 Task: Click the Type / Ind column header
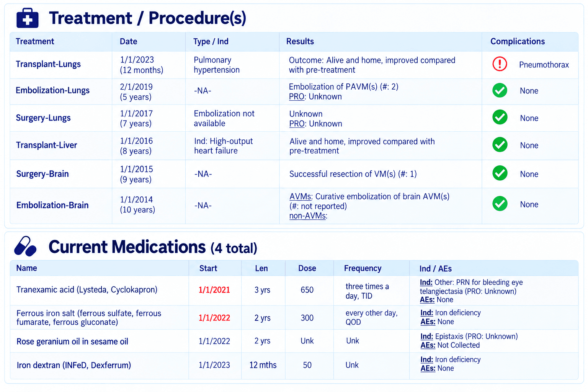coord(211,41)
